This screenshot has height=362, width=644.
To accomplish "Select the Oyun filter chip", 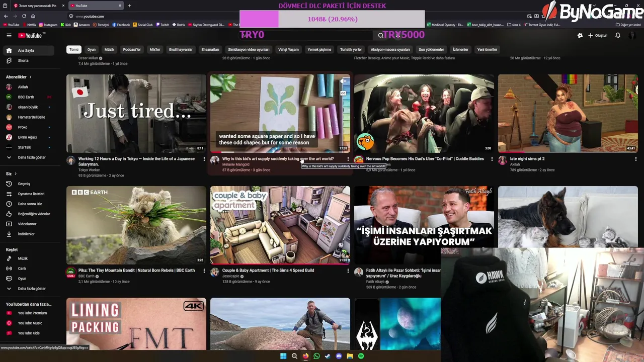I will tap(92, 50).
